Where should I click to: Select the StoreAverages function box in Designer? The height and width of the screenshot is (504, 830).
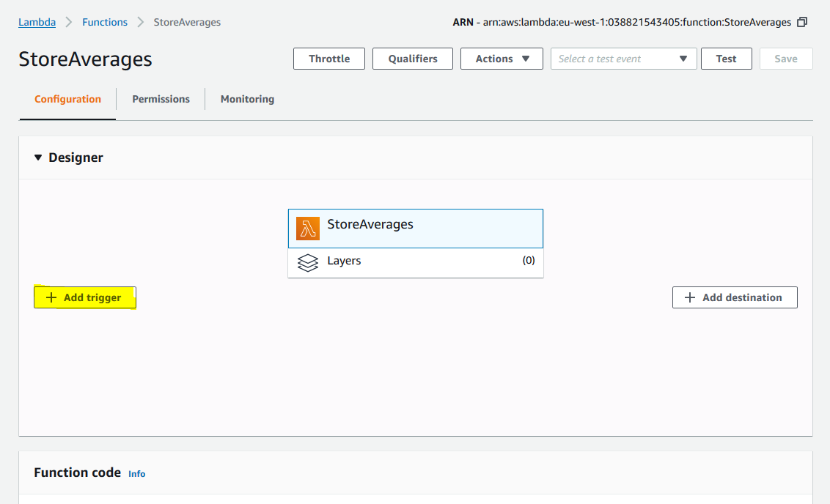416,229
